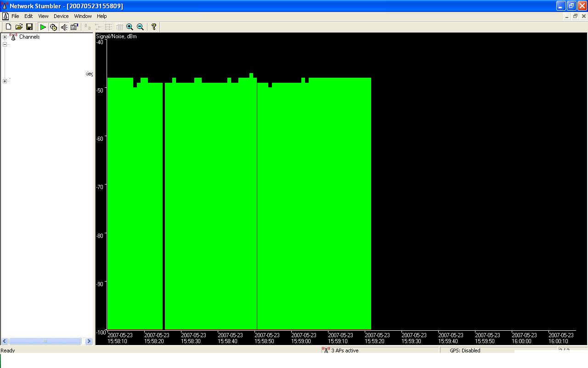Viewport: 588px width, 368px height.
Task: Click the small icons view toolbar button
Action: click(x=98, y=27)
